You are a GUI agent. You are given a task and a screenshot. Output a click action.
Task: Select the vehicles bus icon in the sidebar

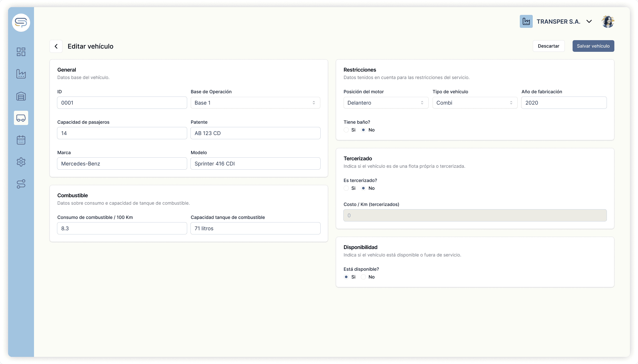click(x=21, y=118)
